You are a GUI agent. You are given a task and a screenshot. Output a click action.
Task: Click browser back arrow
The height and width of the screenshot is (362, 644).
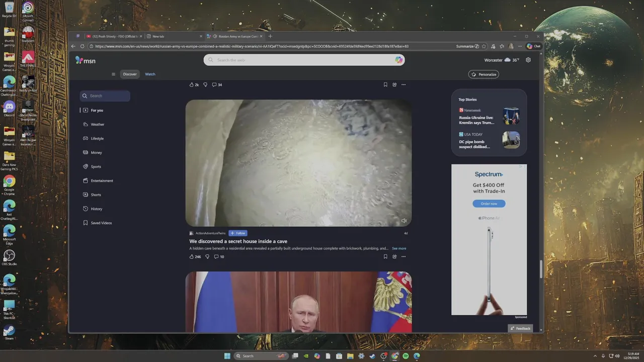click(73, 46)
